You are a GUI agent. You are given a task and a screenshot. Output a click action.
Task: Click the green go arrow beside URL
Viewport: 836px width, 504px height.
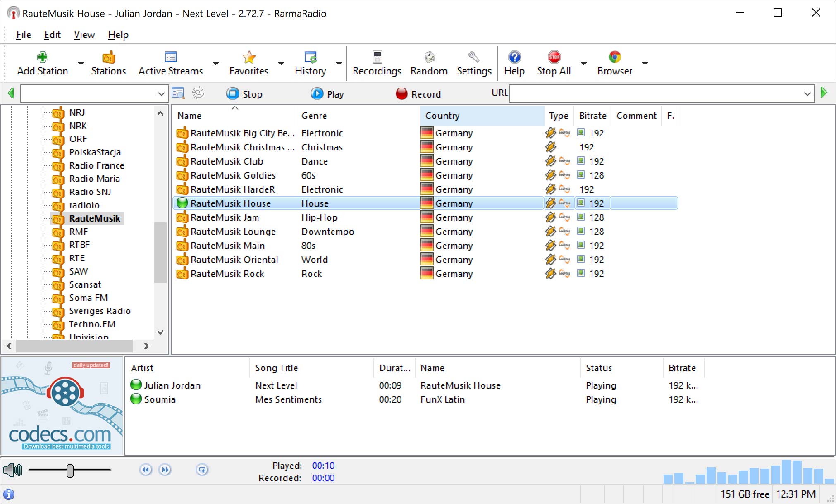click(x=824, y=92)
